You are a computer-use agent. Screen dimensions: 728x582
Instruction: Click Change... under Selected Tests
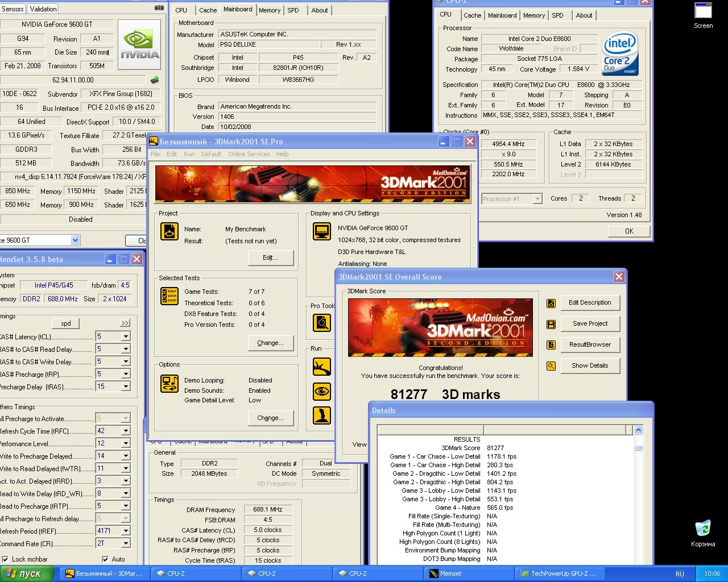click(271, 343)
